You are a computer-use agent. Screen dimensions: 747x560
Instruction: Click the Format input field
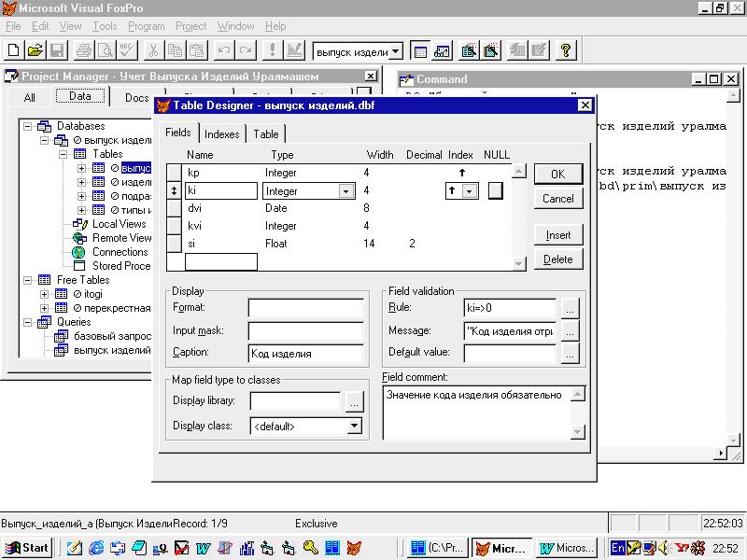pyautogui.click(x=306, y=308)
